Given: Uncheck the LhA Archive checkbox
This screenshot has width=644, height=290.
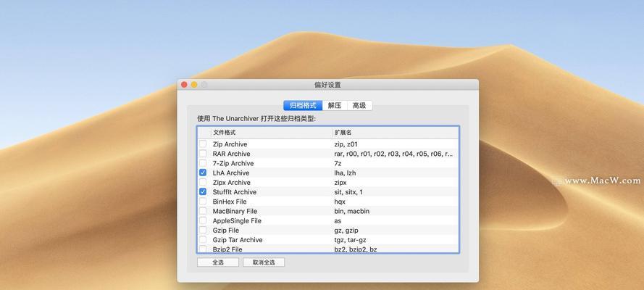Looking at the screenshot, I should click(203, 173).
